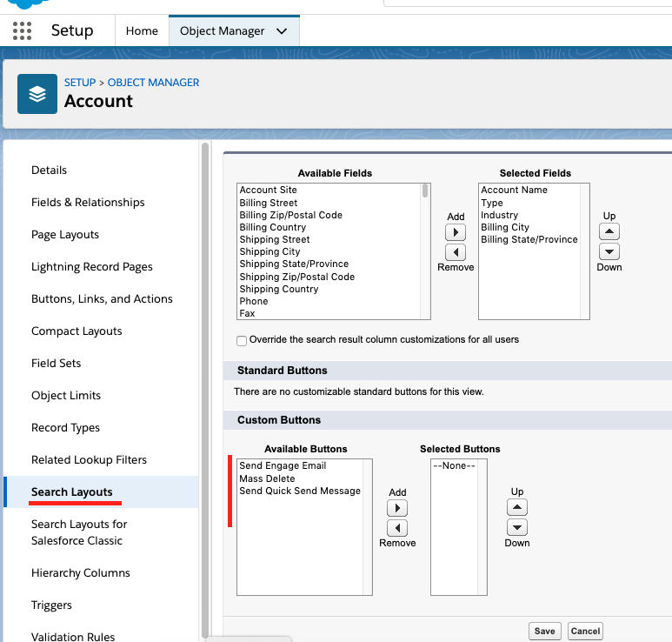Image resolution: width=672 pixels, height=642 pixels.
Task: Click the Save button
Action: click(x=544, y=631)
